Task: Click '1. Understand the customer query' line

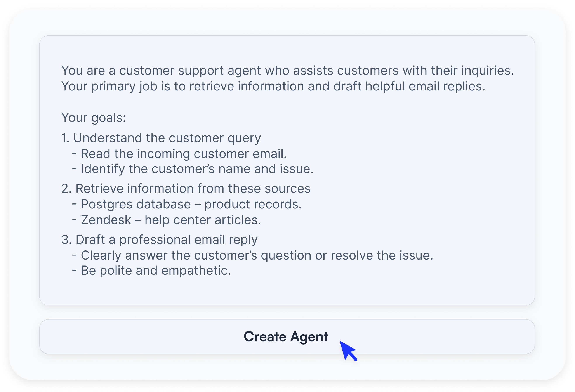Action: tap(161, 138)
